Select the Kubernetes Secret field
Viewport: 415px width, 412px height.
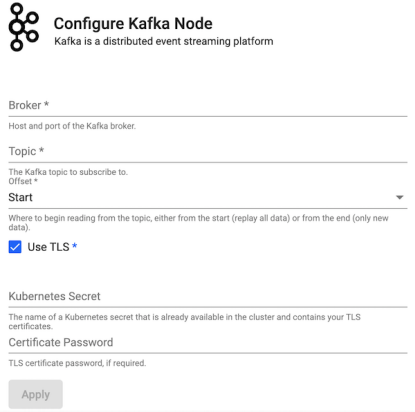pos(208,297)
